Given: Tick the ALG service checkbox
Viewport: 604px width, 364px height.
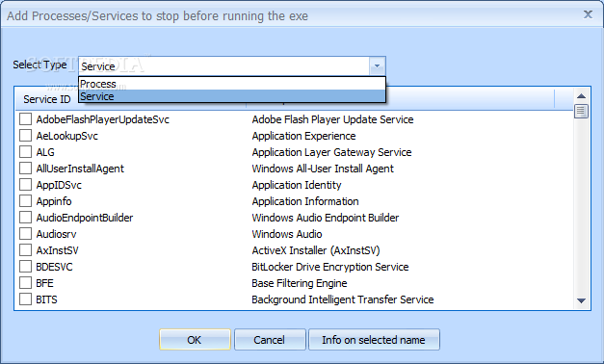Looking at the screenshot, I should [x=25, y=152].
